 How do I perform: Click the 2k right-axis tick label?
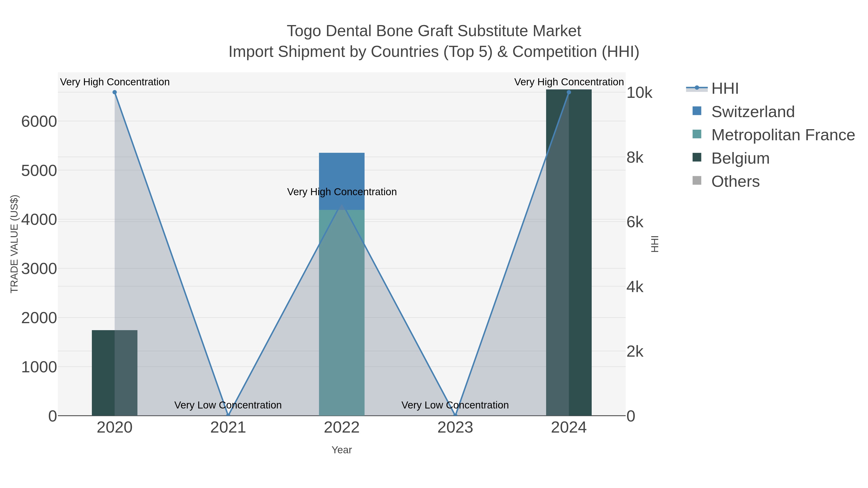tap(635, 351)
